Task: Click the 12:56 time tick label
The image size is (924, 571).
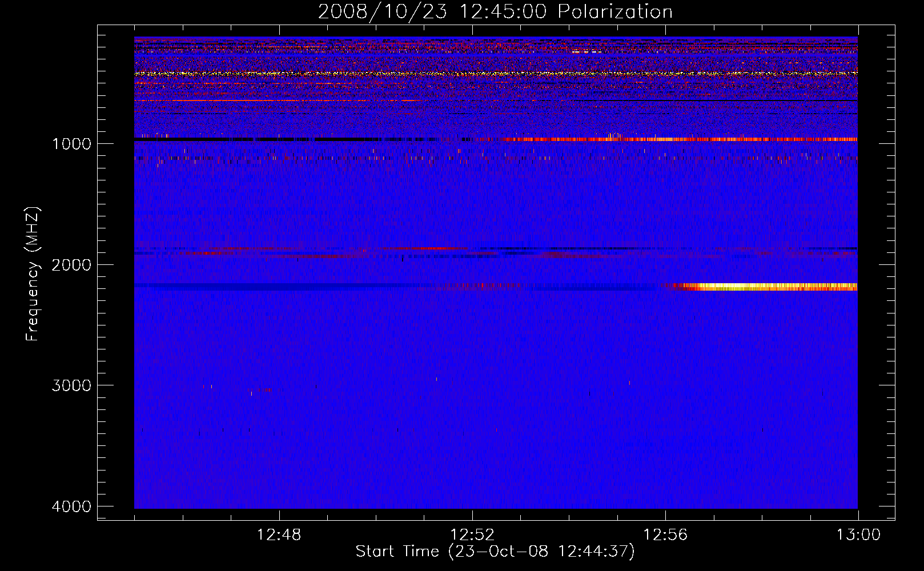Action: point(665,535)
